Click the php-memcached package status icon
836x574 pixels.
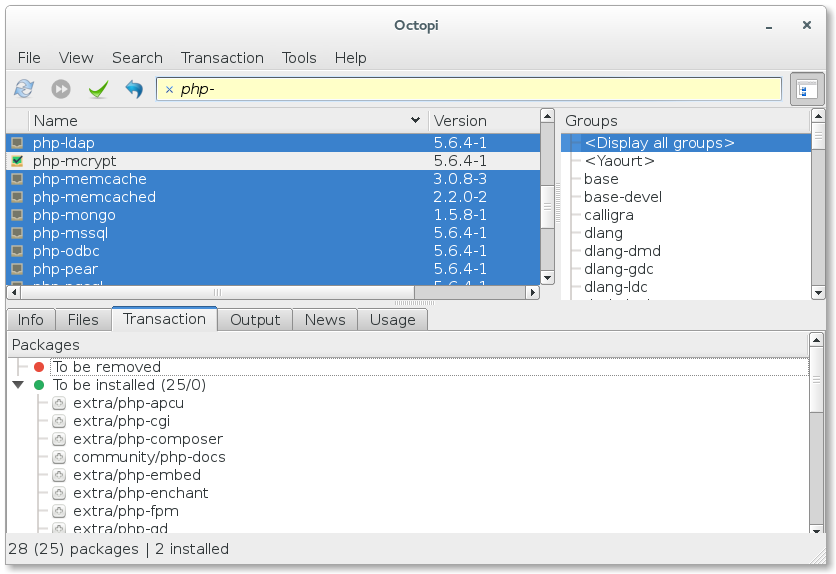17,197
